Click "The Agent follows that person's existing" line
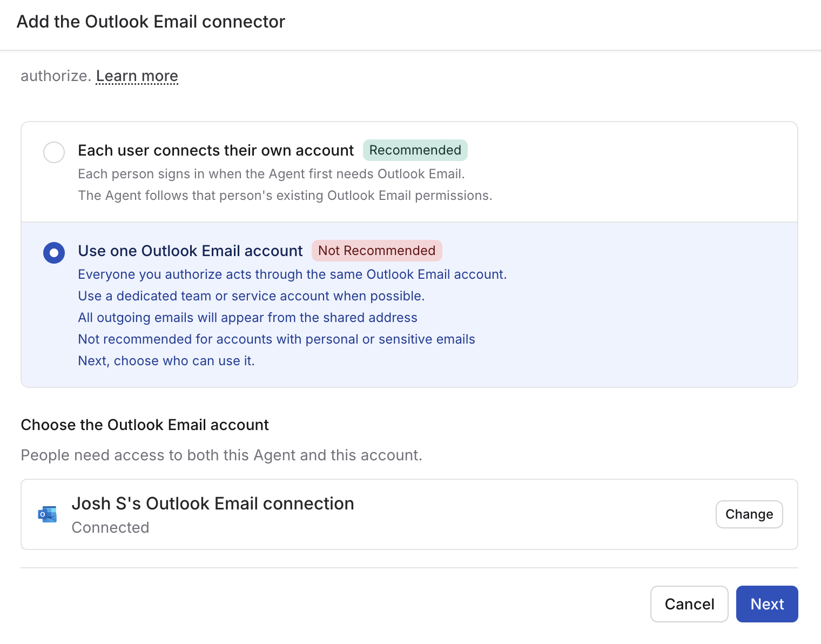821x644 pixels. [285, 196]
